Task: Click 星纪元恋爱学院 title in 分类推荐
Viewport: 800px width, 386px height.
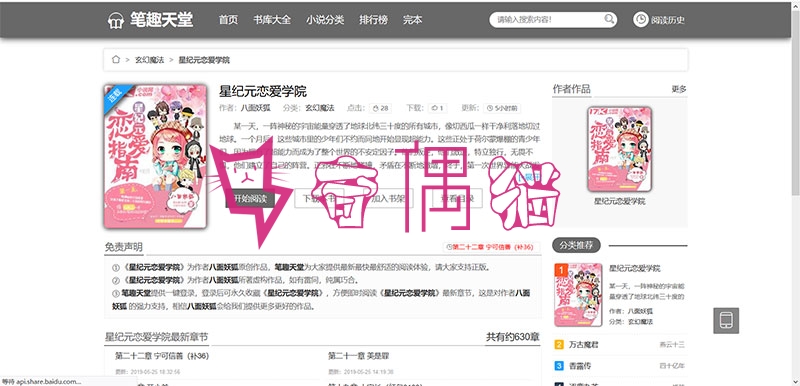Action: tap(635, 268)
